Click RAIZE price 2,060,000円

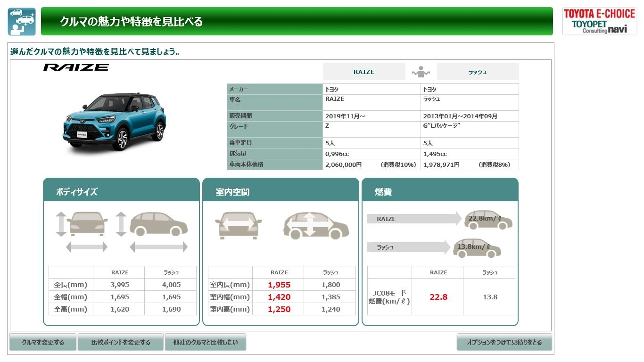(x=344, y=165)
